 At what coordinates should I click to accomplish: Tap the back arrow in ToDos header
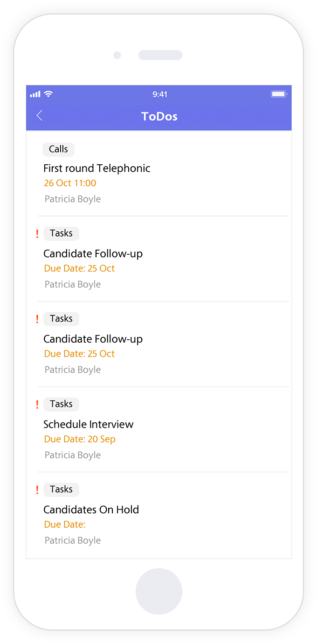[x=40, y=116]
